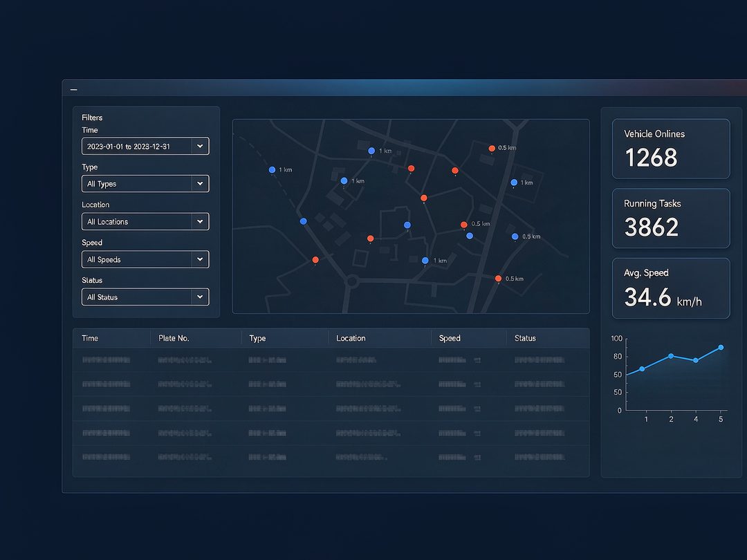Image resolution: width=747 pixels, height=560 pixels.
Task: Select the chart data point above x-axis 2
Action: pyautogui.click(x=671, y=356)
